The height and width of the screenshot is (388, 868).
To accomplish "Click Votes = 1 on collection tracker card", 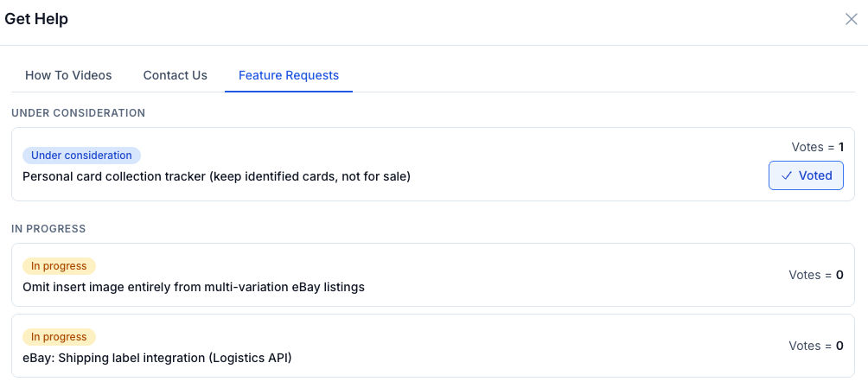I will coord(818,147).
